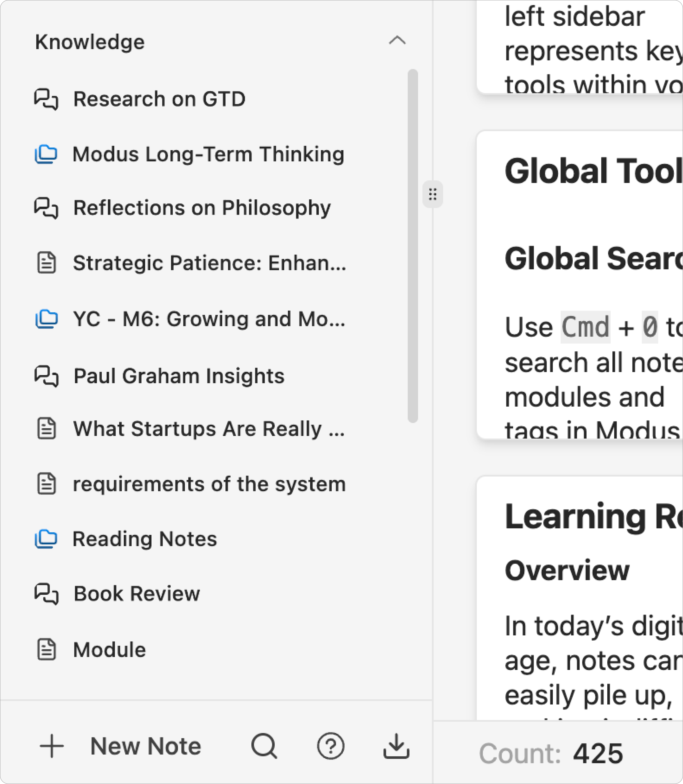Click the folder icon beside YC - M6
The image size is (683, 784).
pyautogui.click(x=47, y=319)
